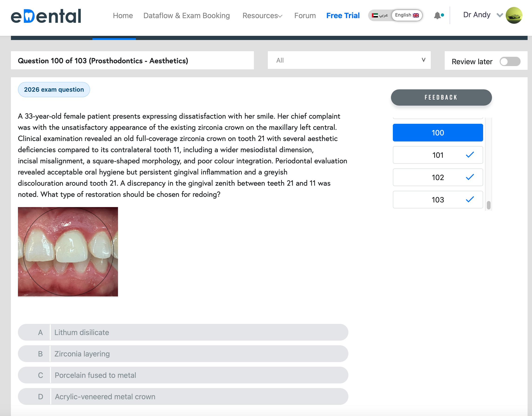Click the checkmark on question 103
Viewport: 532px width, 416px height.
coord(470,199)
